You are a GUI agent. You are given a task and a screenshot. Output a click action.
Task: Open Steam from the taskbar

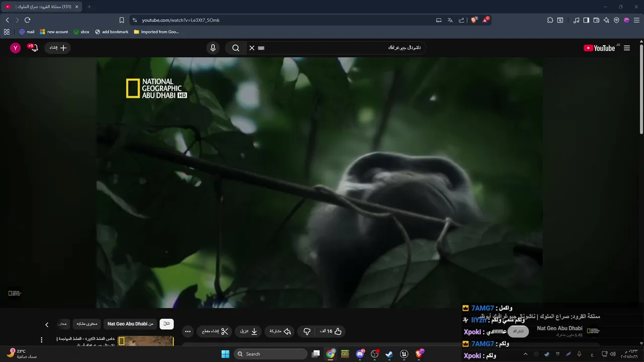[389, 354]
